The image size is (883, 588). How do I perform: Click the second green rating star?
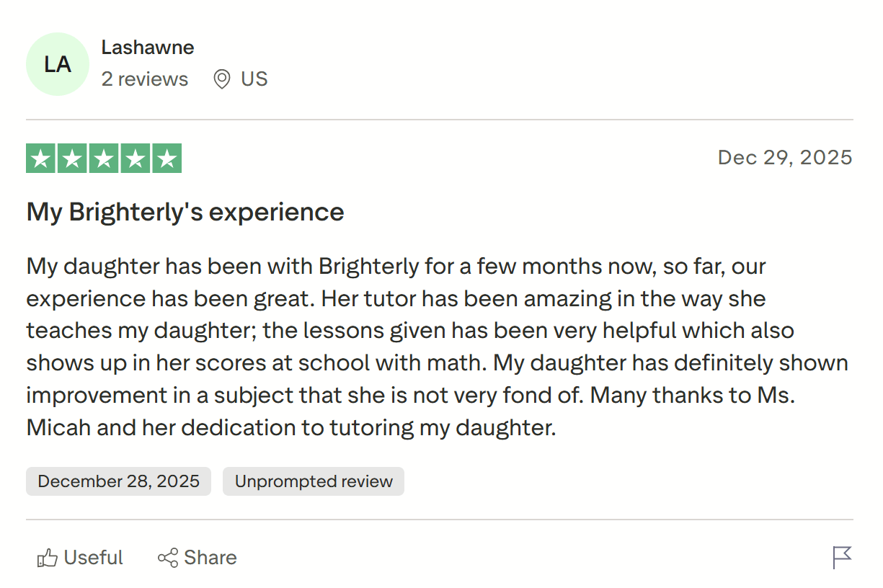point(72,159)
